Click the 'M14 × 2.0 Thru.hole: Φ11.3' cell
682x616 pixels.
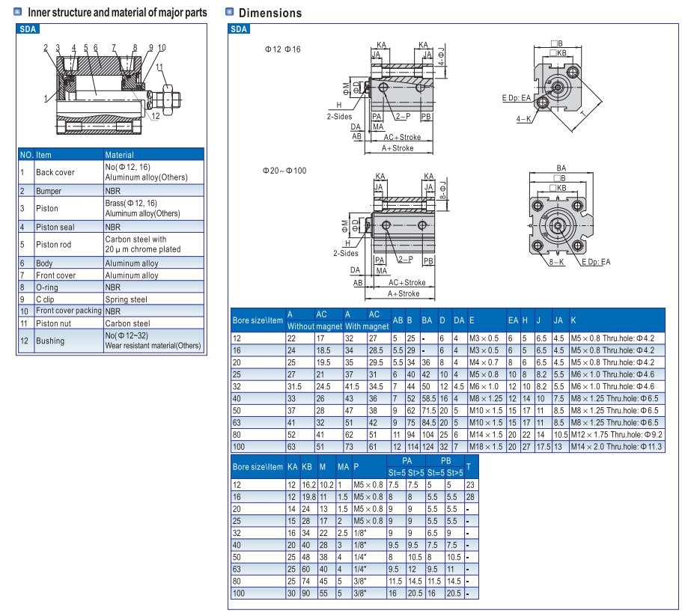[617, 446]
